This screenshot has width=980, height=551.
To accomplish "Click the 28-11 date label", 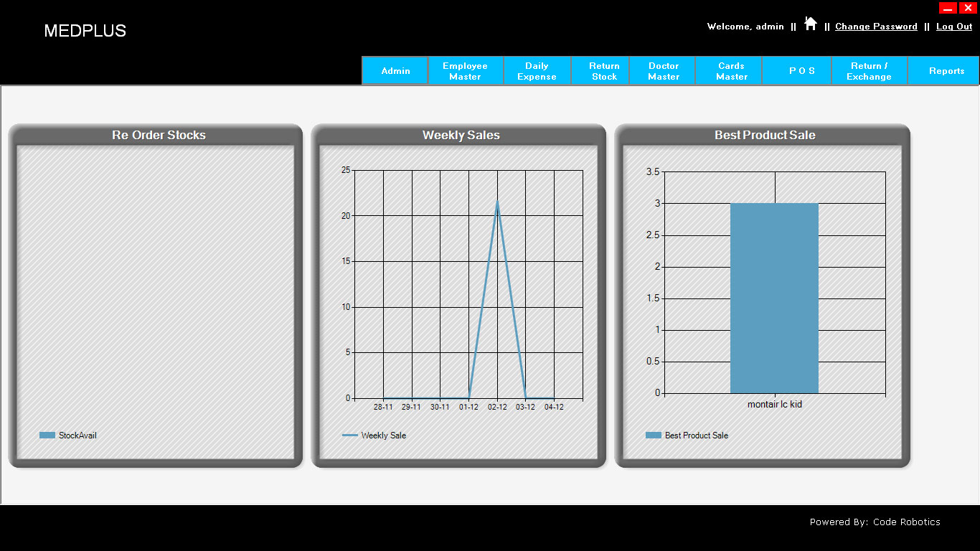I will coord(383,408).
